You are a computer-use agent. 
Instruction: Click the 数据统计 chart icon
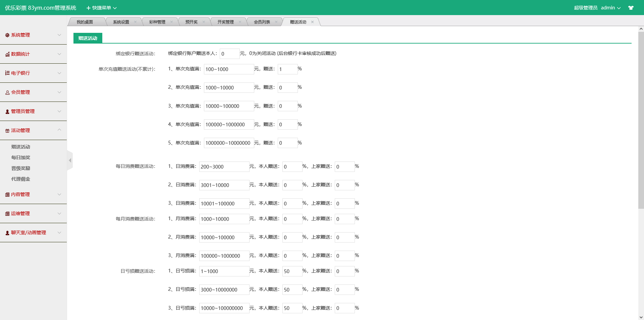pos(7,54)
